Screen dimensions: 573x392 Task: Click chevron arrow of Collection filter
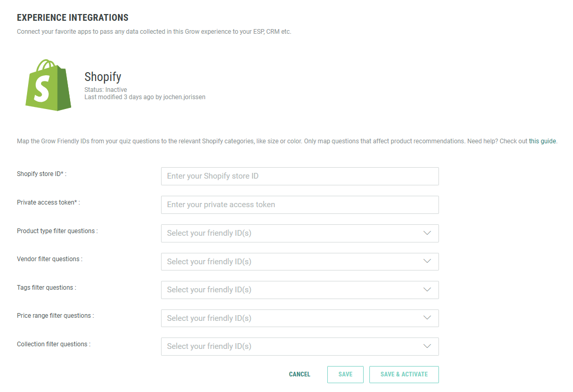point(427,346)
